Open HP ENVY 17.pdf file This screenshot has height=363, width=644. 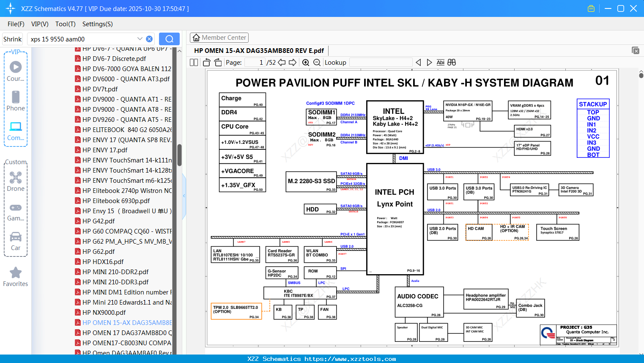[105, 150]
